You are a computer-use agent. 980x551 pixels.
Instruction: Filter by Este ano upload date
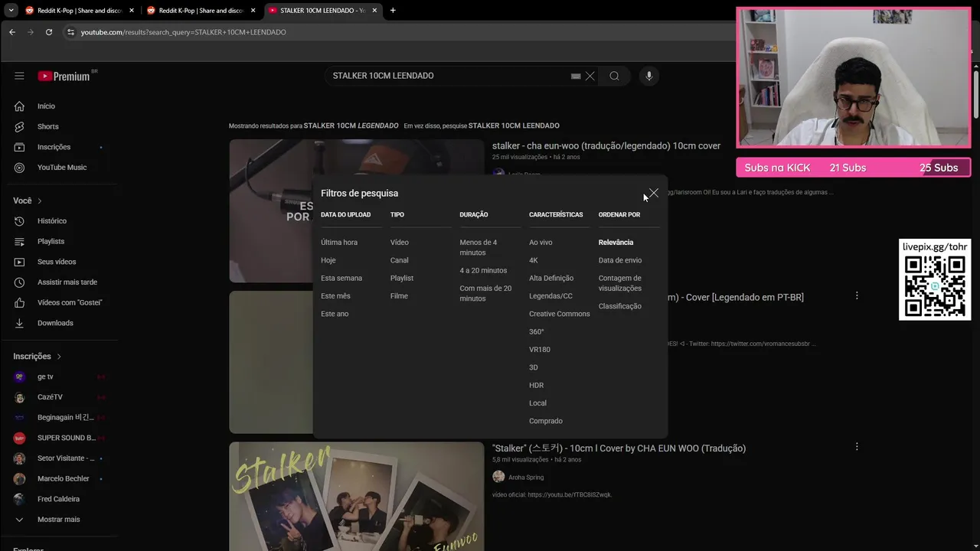coord(335,314)
